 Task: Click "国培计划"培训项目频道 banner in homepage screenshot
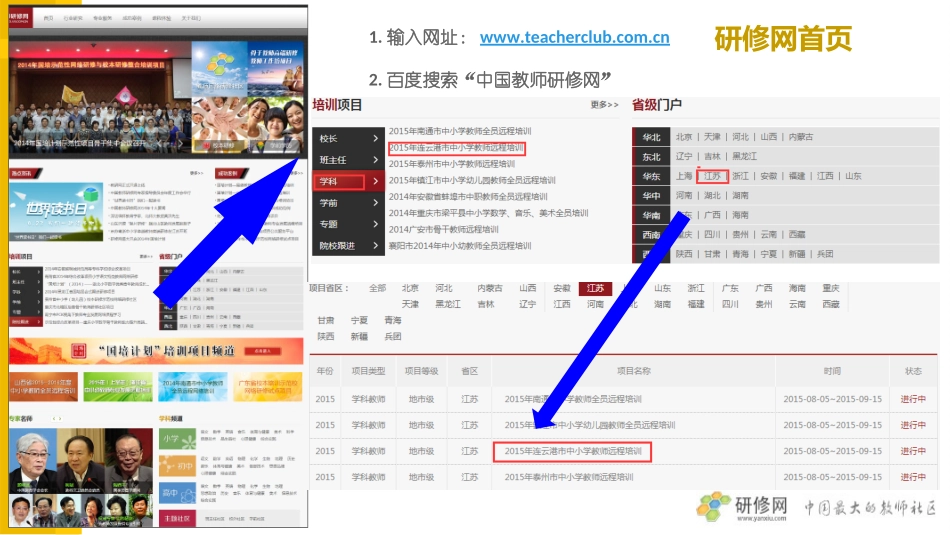[x=156, y=351]
